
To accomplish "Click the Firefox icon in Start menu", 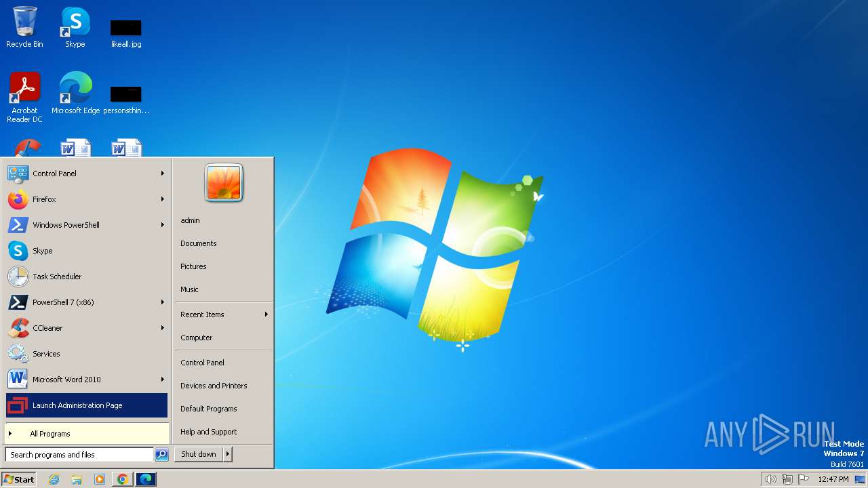I will (18, 199).
